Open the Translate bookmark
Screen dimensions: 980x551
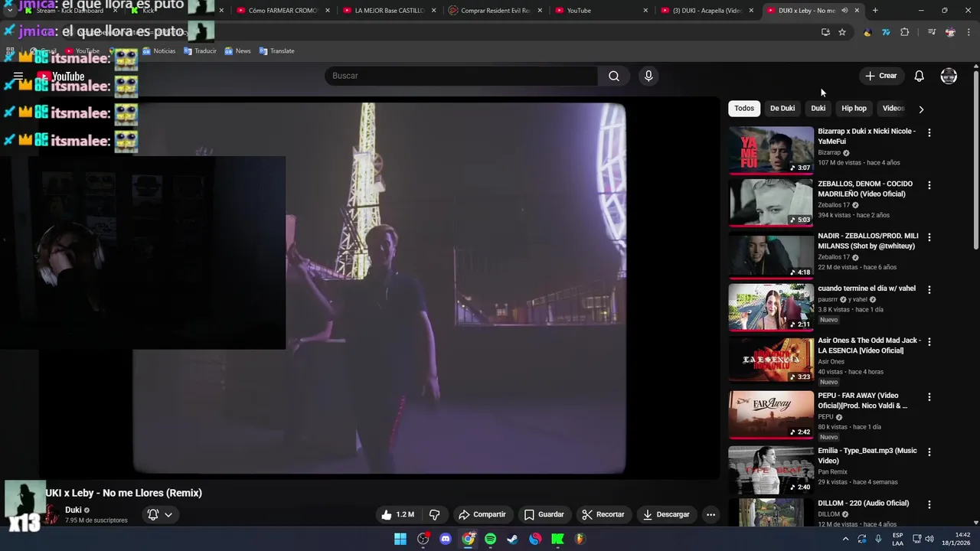[276, 51]
